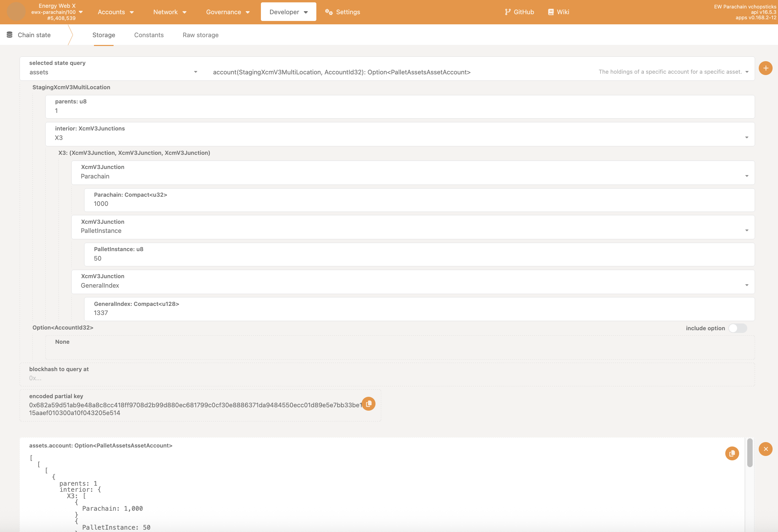Switch to the Constants tab
Viewport: 778px width, 532px height.
(149, 35)
